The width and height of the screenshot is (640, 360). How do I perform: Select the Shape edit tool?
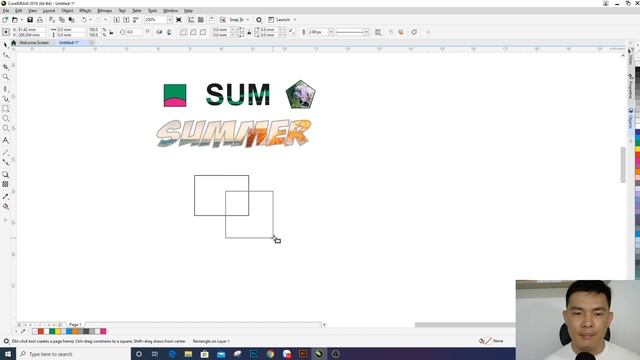[6, 55]
